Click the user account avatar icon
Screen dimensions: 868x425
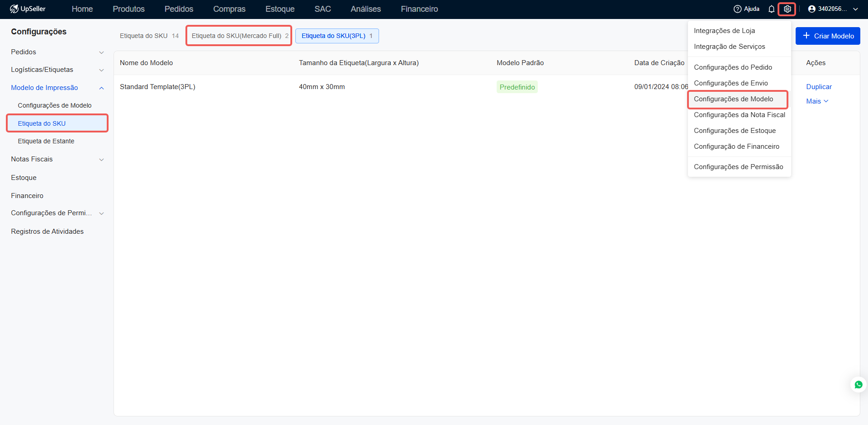[811, 9]
